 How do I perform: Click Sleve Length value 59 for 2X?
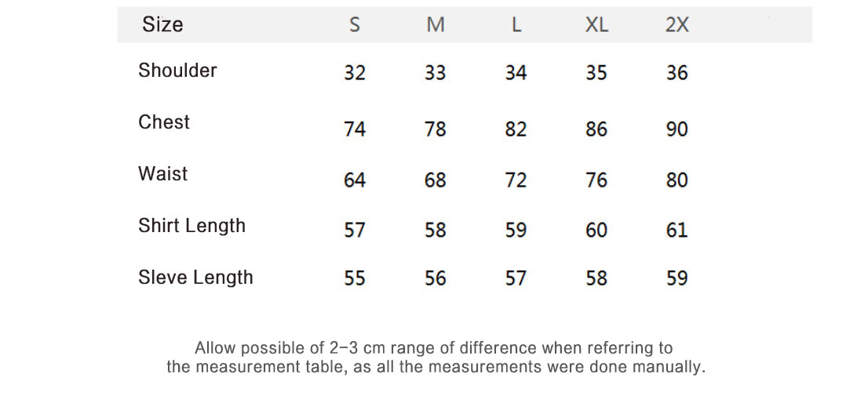(x=677, y=278)
